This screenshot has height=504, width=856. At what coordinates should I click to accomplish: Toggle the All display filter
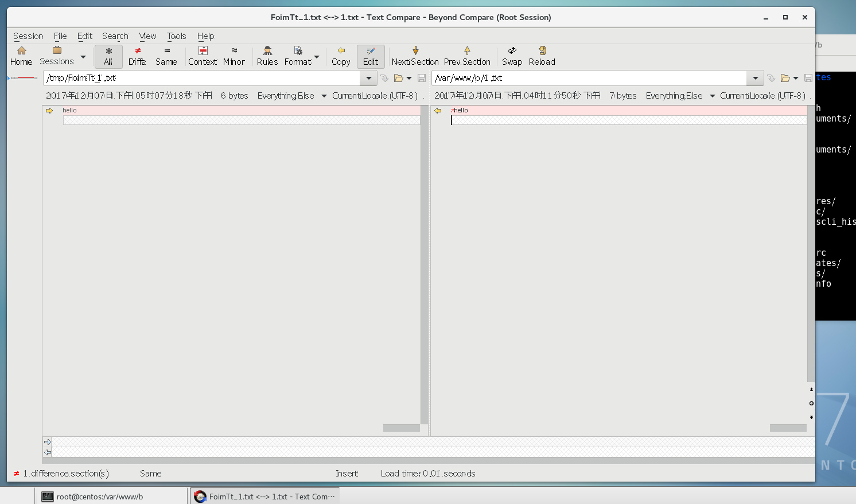click(x=108, y=56)
